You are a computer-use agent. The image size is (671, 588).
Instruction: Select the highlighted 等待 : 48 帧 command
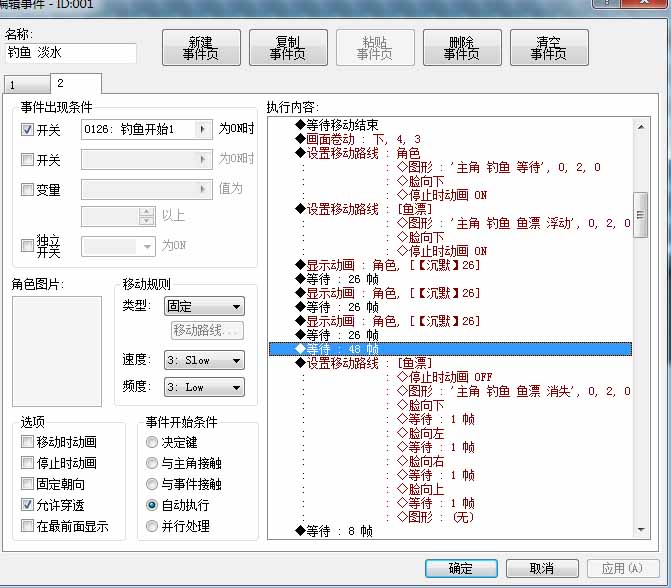pos(450,349)
